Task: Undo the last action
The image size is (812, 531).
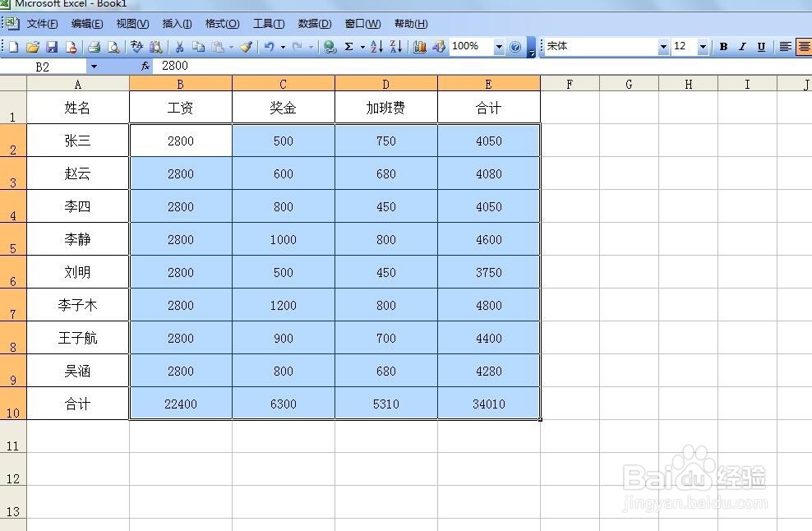Action: pyautogui.click(x=269, y=47)
